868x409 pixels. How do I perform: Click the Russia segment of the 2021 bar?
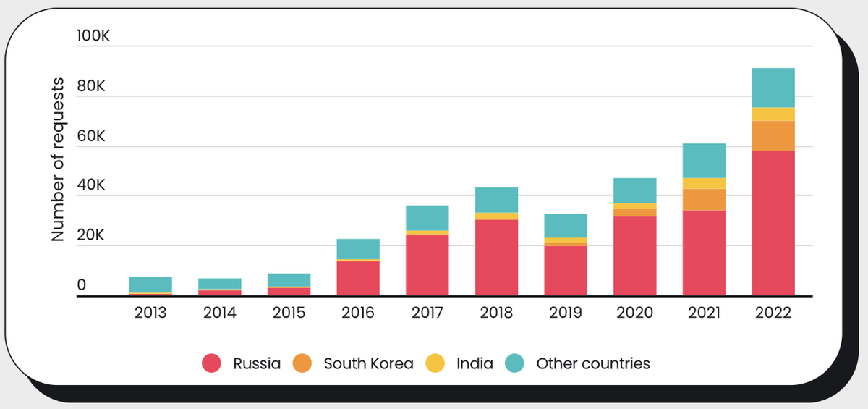(704, 253)
